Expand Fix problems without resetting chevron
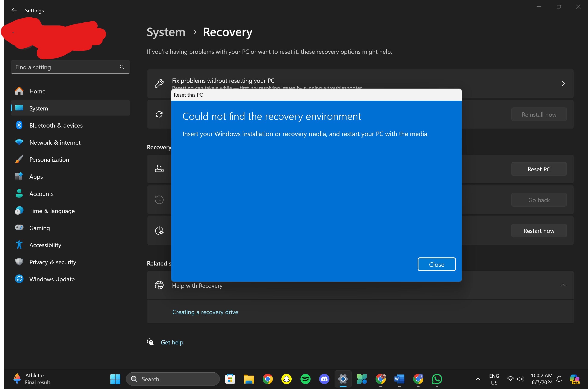This screenshot has width=588, height=389. (x=563, y=84)
